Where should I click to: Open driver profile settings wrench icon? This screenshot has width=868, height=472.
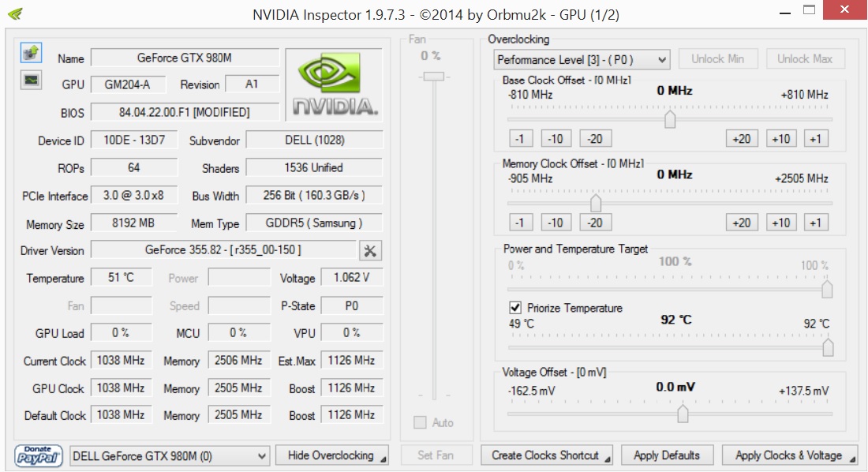point(370,251)
